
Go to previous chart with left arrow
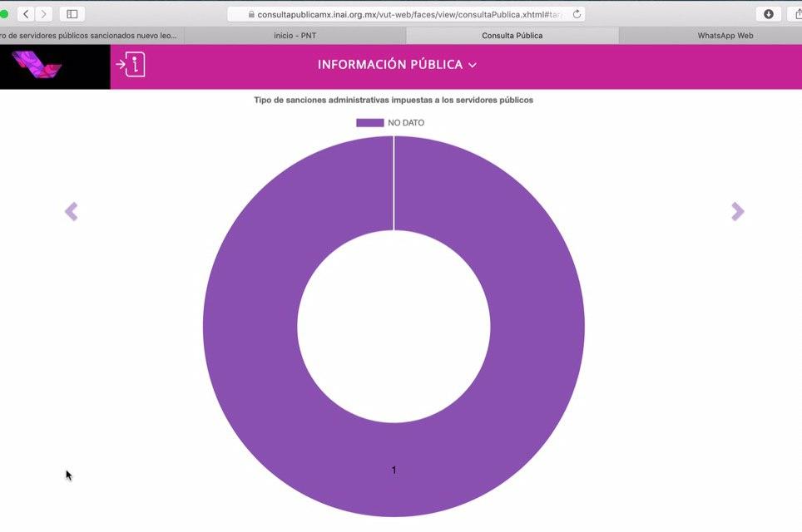pos(72,212)
